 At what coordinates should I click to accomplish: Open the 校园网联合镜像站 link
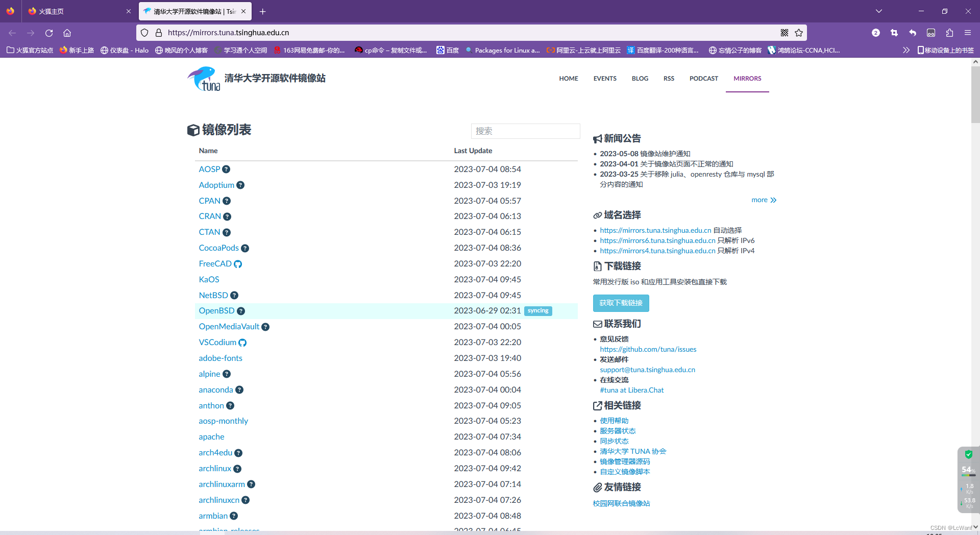coord(621,504)
